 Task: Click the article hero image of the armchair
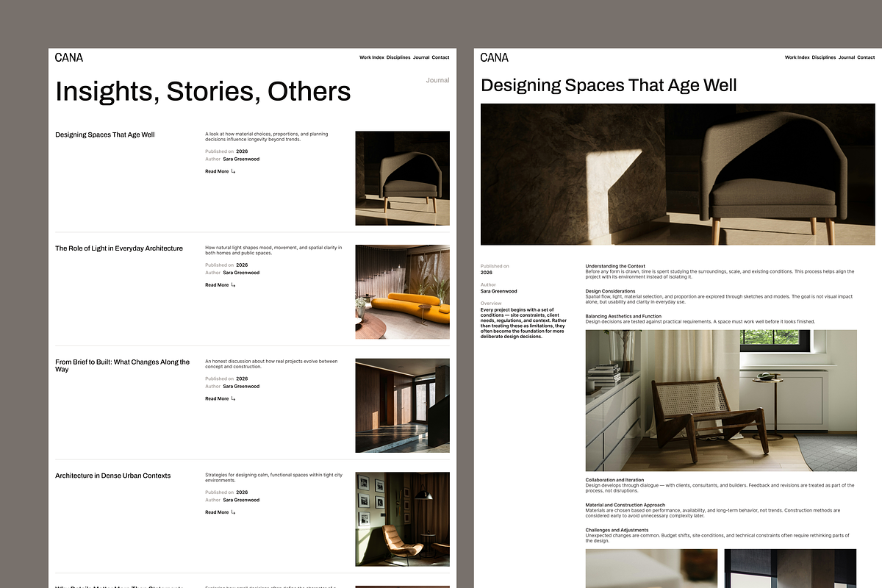pyautogui.click(x=678, y=174)
